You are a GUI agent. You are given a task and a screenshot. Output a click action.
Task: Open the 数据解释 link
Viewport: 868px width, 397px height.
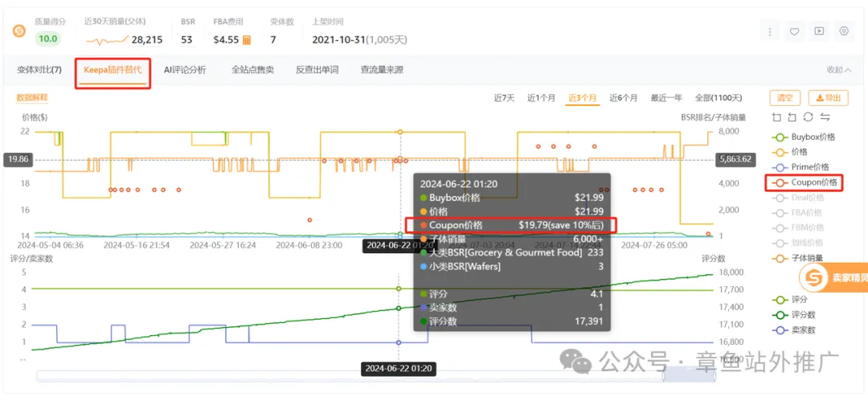32,97
